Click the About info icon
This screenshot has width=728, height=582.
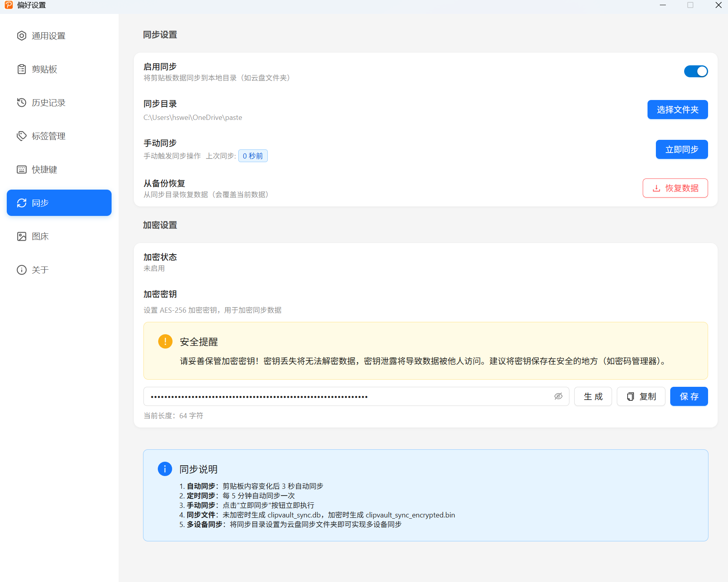(x=22, y=270)
